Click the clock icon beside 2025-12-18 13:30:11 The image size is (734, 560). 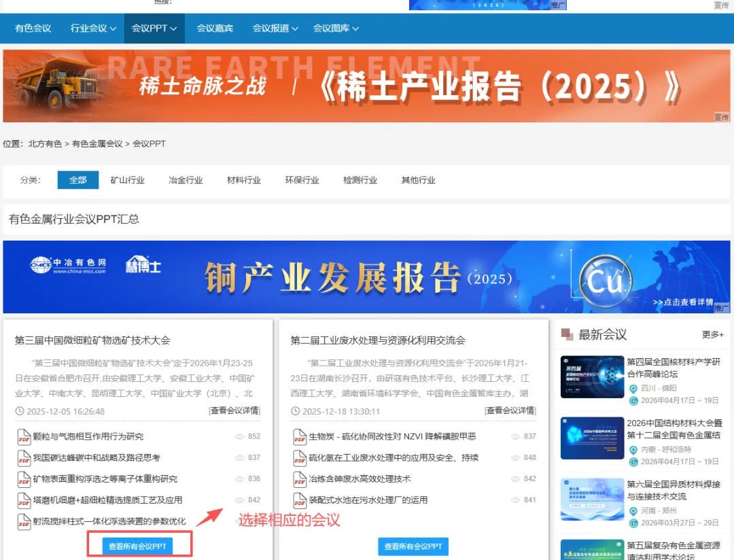(296, 411)
